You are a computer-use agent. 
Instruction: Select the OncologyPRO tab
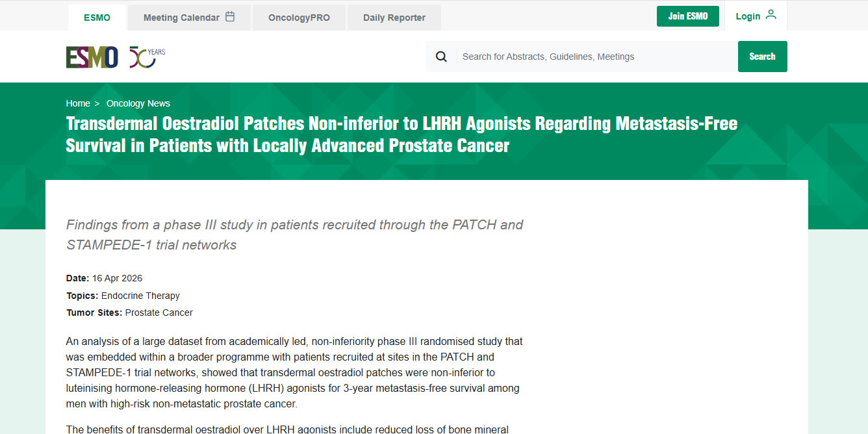[x=299, y=18]
